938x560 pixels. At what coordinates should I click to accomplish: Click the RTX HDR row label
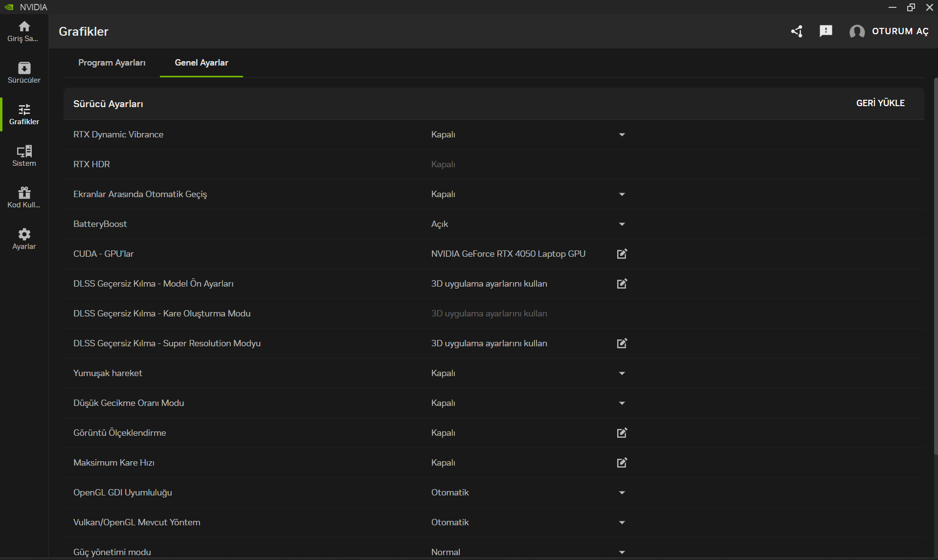(x=91, y=164)
